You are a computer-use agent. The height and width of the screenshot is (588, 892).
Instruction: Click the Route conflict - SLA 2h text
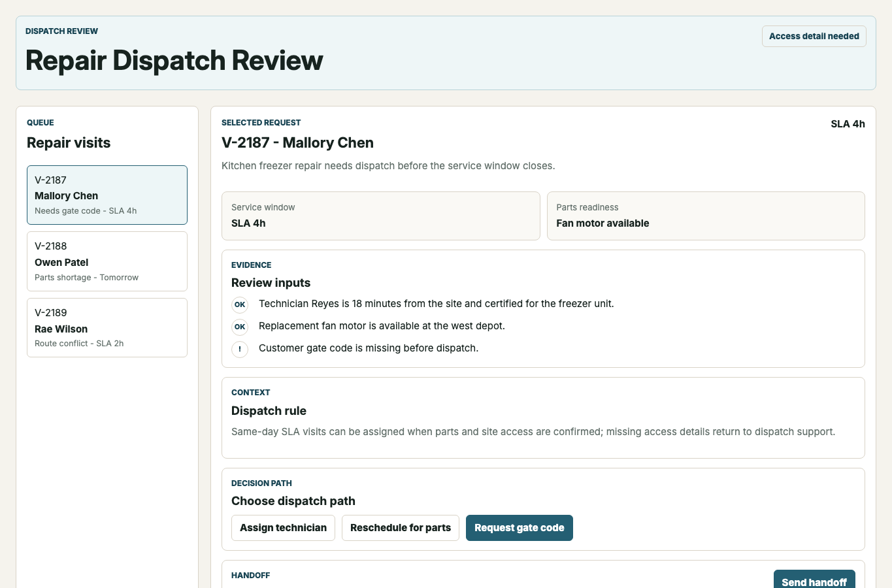click(79, 344)
